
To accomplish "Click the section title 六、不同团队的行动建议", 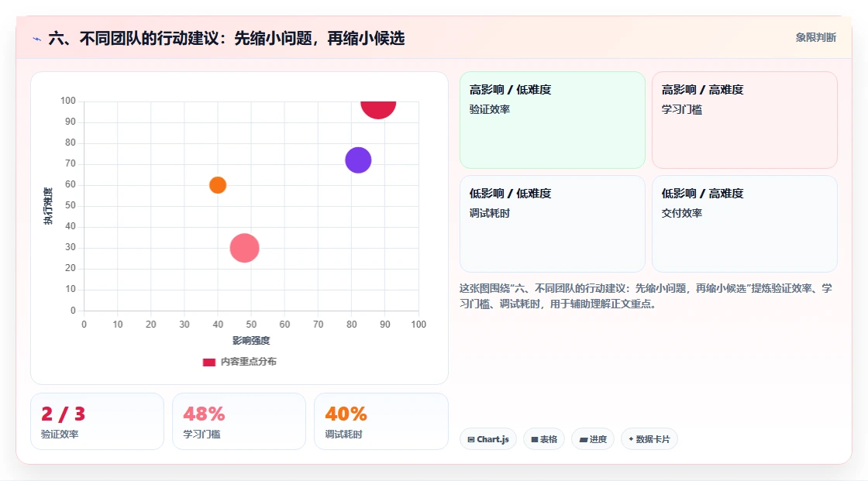I will pos(226,38).
